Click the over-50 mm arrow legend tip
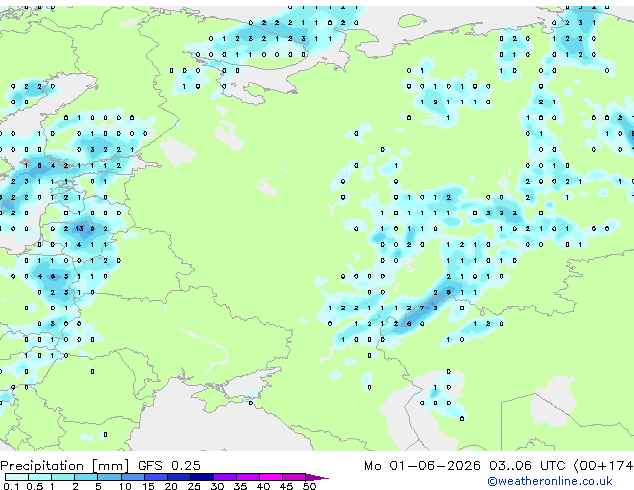 [317, 477]
